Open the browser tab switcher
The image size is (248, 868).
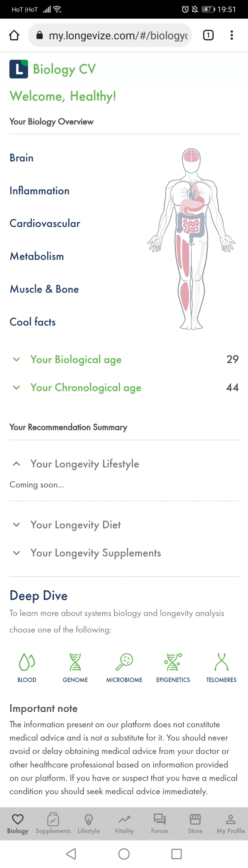coord(208,35)
